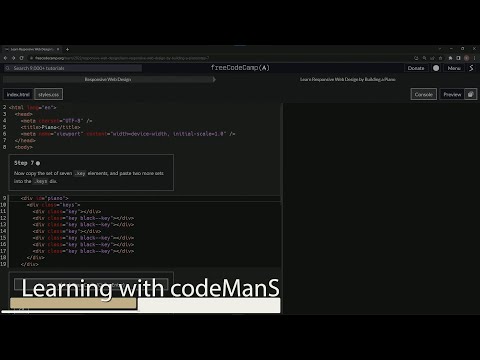Click the meta viewport code line
480x360 pixels.
coord(128,134)
